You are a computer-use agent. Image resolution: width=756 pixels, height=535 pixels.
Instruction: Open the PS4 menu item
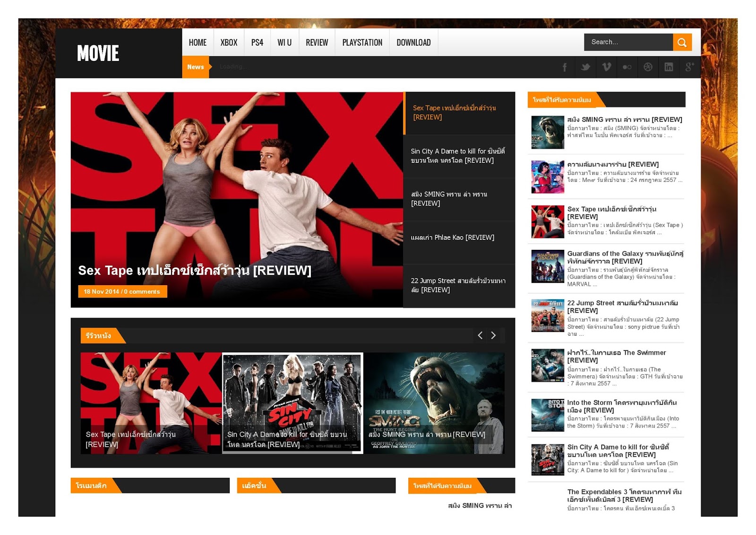tap(257, 42)
